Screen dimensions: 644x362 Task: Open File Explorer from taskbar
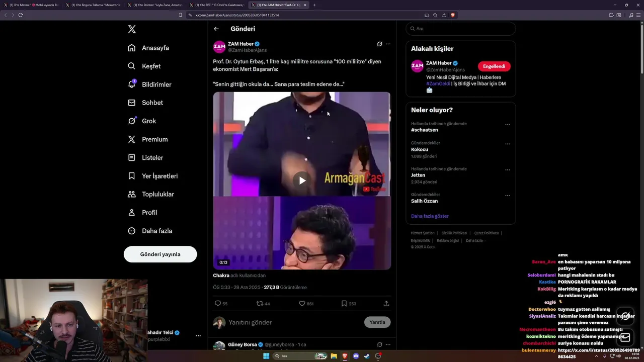(334, 356)
